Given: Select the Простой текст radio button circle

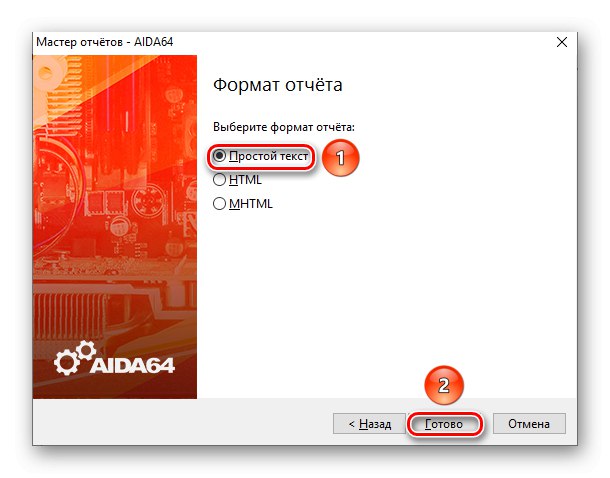Looking at the screenshot, I should pyautogui.click(x=219, y=156).
